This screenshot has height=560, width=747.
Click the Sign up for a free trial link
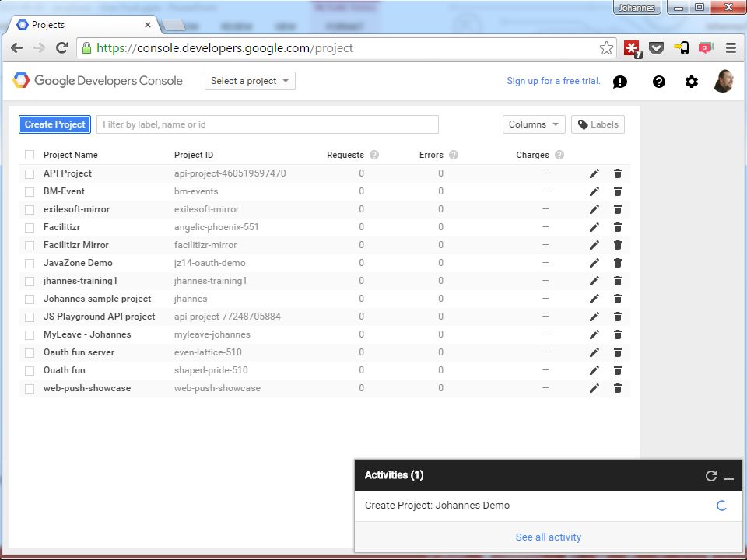click(553, 81)
